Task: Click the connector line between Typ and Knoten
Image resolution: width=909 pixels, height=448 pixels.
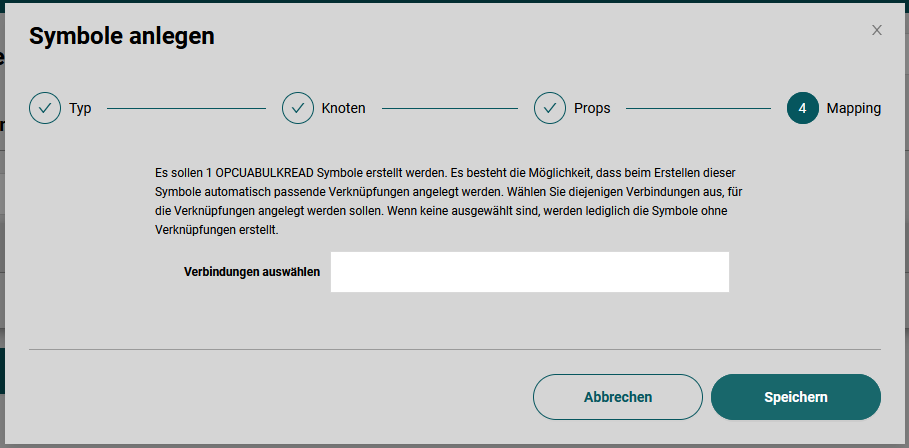Action: tap(186, 108)
